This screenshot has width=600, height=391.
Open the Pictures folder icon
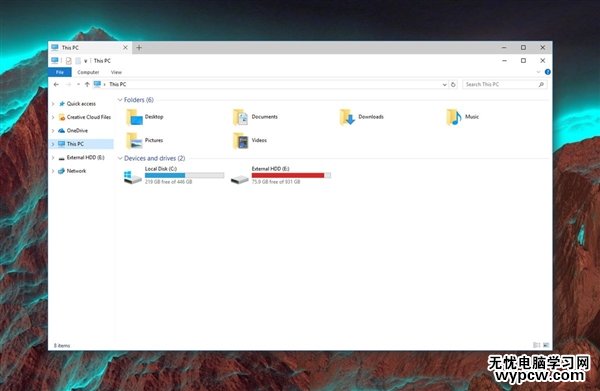(134, 141)
